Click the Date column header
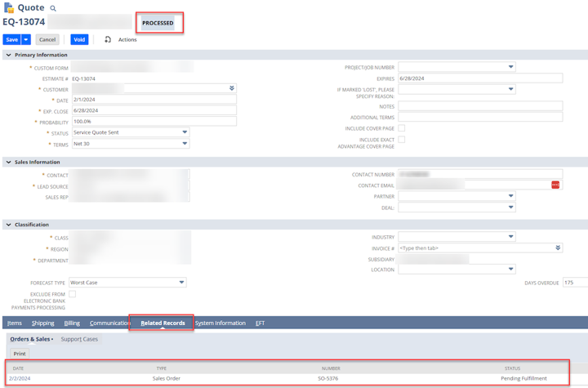 pyautogui.click(x=18, y=368)
